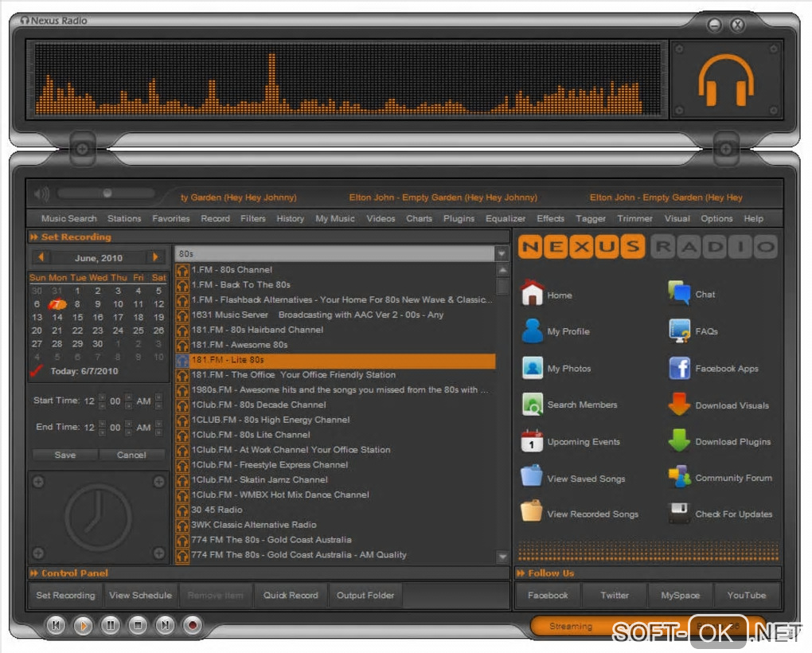812x653 pixels.
Task: Click the Download Plugins green arrow icon
Action: 679,440
